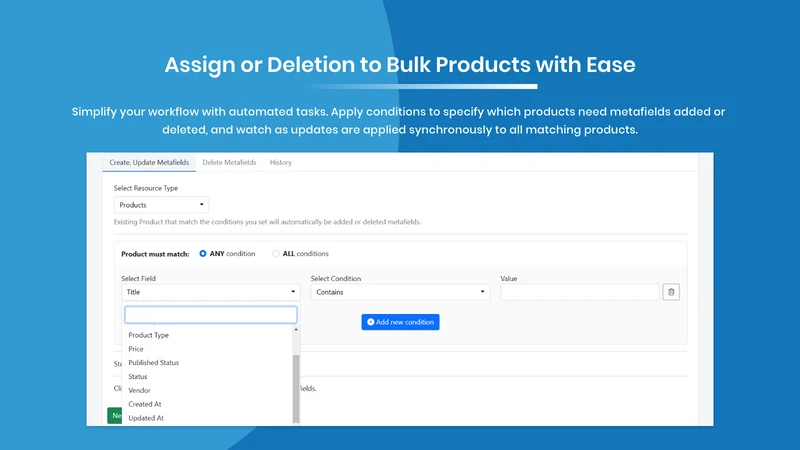Screen dimensions: 800x450
Task: Collapse the Select Field Title dropdown
Action: pos(211,292)
